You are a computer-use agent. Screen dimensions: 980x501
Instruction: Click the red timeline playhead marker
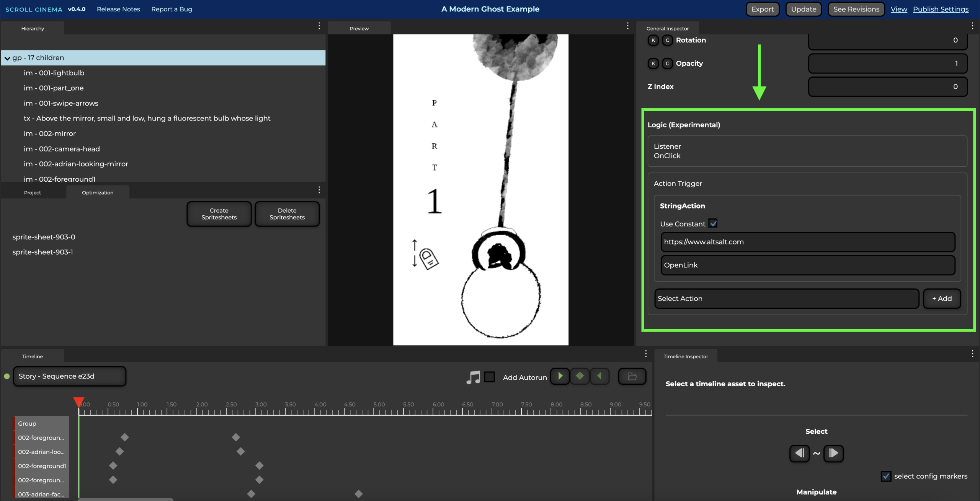[79, 401]
